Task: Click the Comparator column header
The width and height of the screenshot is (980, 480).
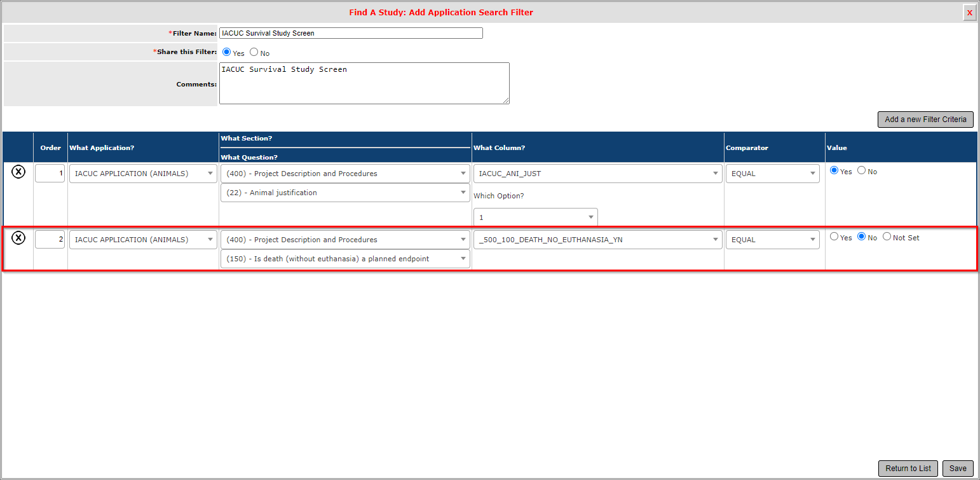Action: point(747,148)
